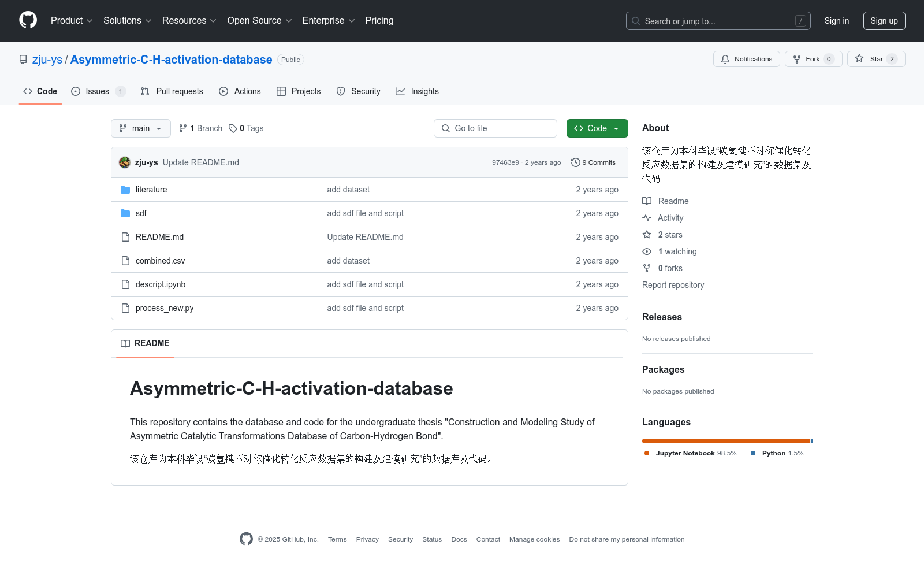Click the Manage cookies footer link

coord(535,539)
